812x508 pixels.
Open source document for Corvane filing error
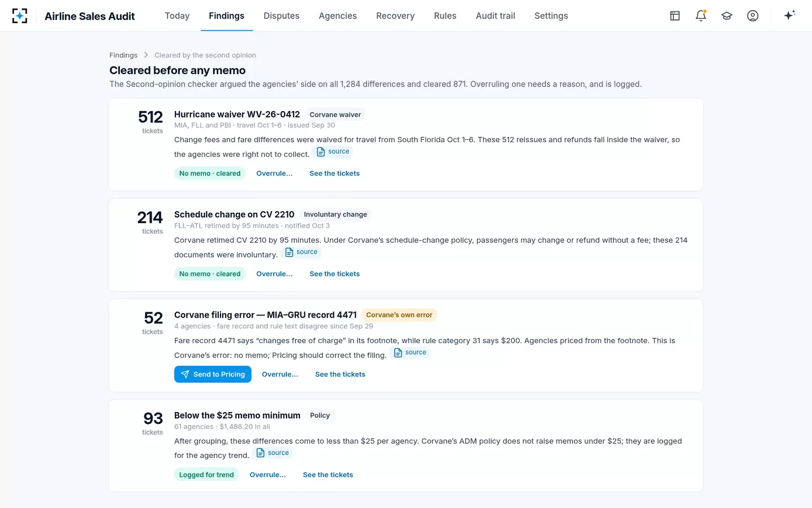pyautogui.click(x=411, y=352)
